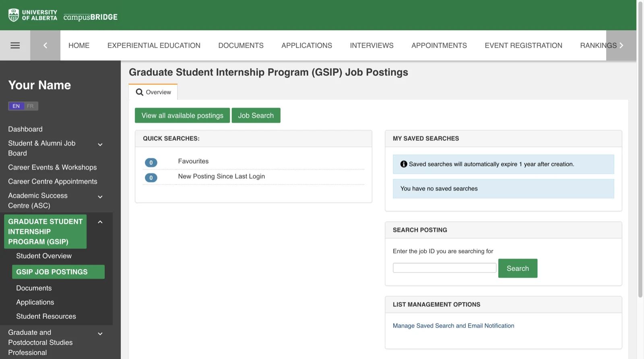Expand Academic Success Centre submenu

[x=100, y=197]
